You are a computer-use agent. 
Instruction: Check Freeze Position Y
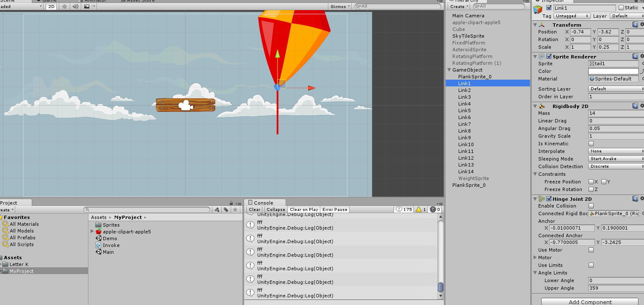(604, 182)
